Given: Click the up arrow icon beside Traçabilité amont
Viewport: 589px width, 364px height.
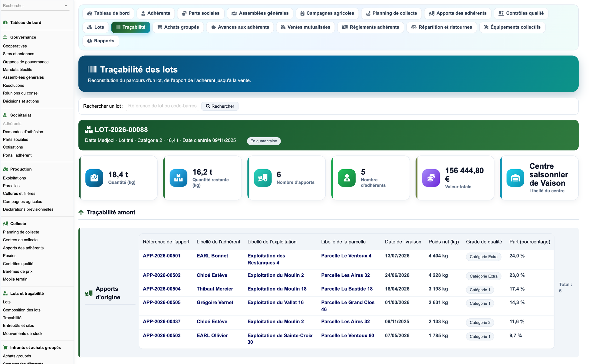Looking at the screenshot, I should 81,213.
